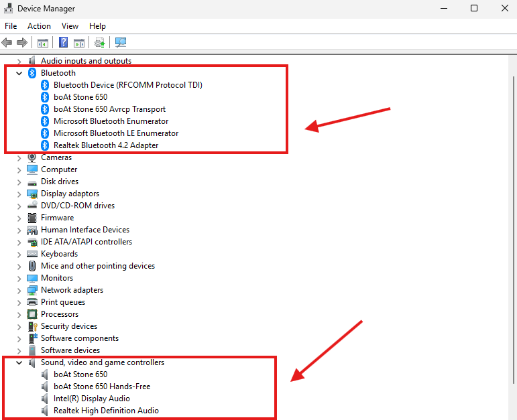Expand the Audio inputs and outputs node

pyautogui.click(x=19, y=61)
